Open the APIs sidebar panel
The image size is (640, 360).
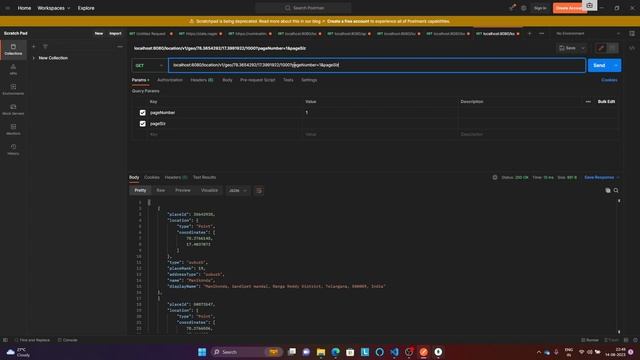click(x=13, y=69)
